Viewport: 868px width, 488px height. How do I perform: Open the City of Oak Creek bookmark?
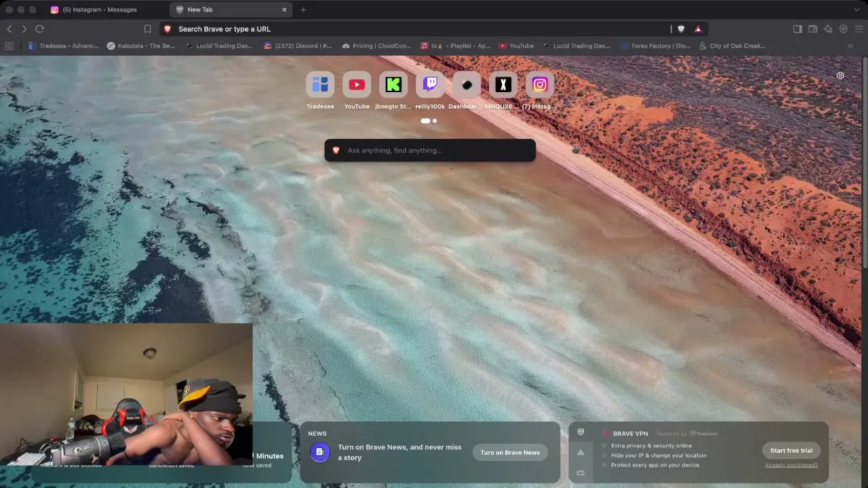[732, 46]
